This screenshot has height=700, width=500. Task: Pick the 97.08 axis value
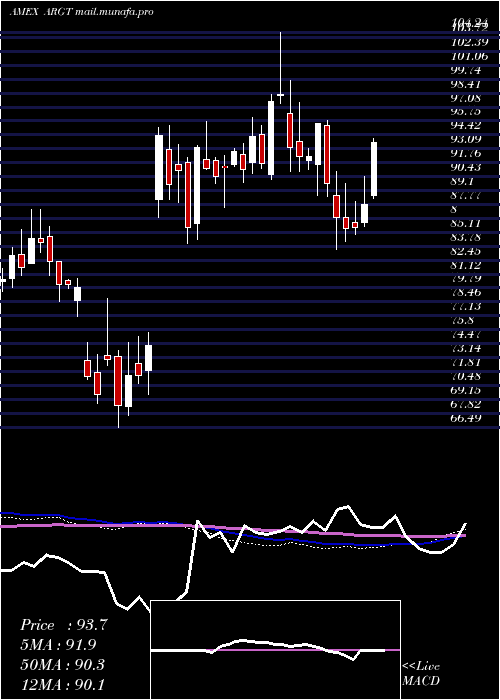pyautogui.click(x=466, y=98)
